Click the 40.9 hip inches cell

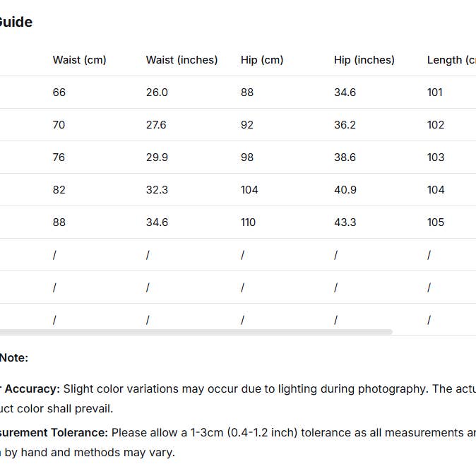pyautogui.click(x=345, y=190)
